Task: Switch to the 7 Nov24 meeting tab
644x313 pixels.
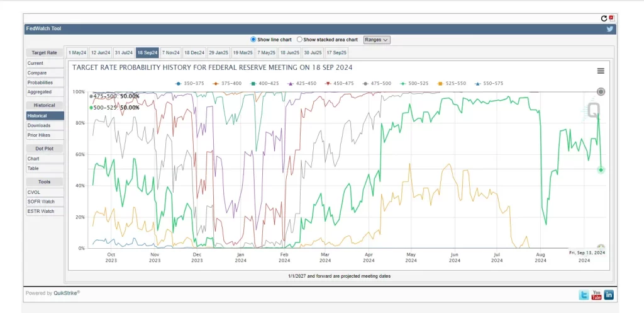Action: click(x=170, y=53)
